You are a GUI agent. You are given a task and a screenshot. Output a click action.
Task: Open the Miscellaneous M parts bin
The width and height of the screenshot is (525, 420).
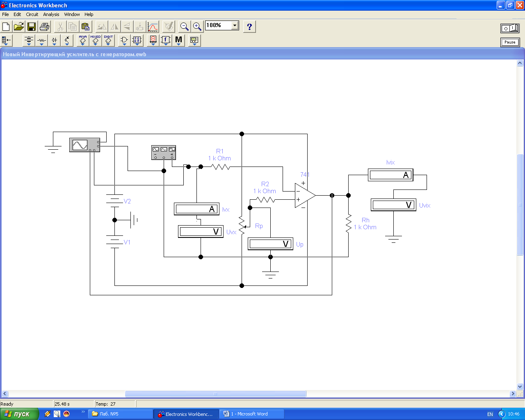(178, 40)
